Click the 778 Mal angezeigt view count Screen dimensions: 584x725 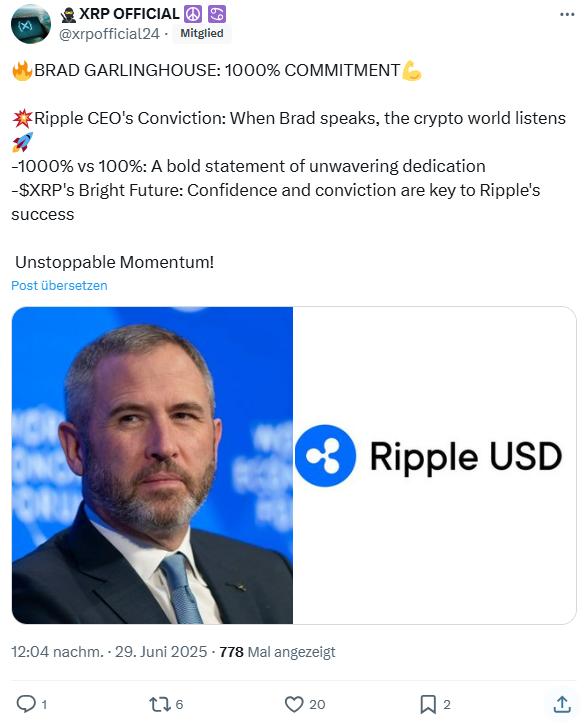point(277,652)
